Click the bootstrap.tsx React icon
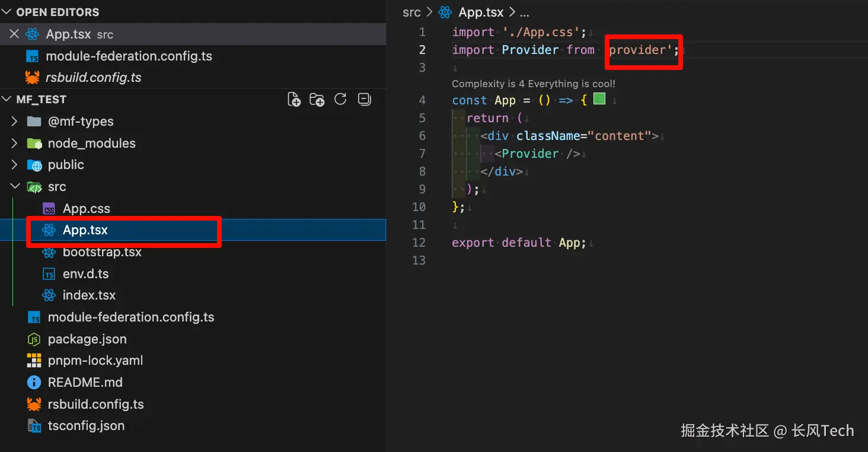Screen dimensions: 868x452 click(x=49, y=252)
